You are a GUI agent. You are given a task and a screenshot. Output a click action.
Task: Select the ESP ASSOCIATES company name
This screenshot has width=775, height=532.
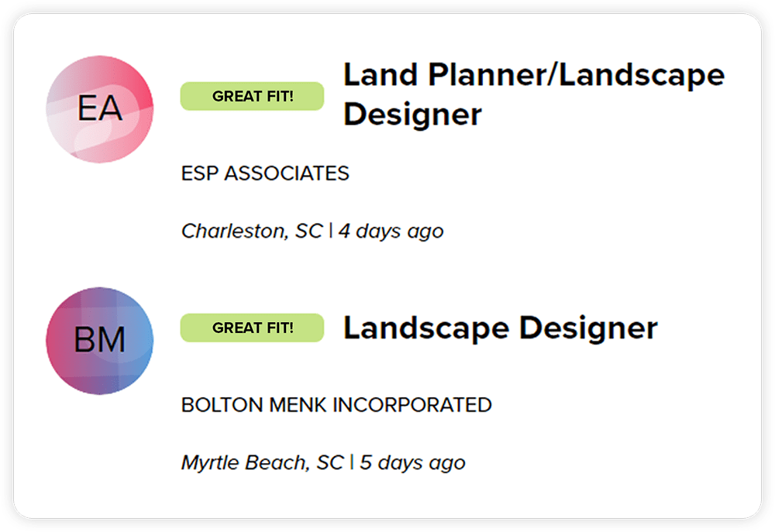point(265,173)
